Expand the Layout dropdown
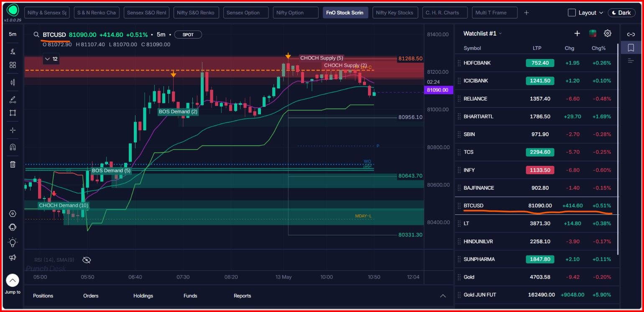The image size is (644, 312). (x=585, y=13)
